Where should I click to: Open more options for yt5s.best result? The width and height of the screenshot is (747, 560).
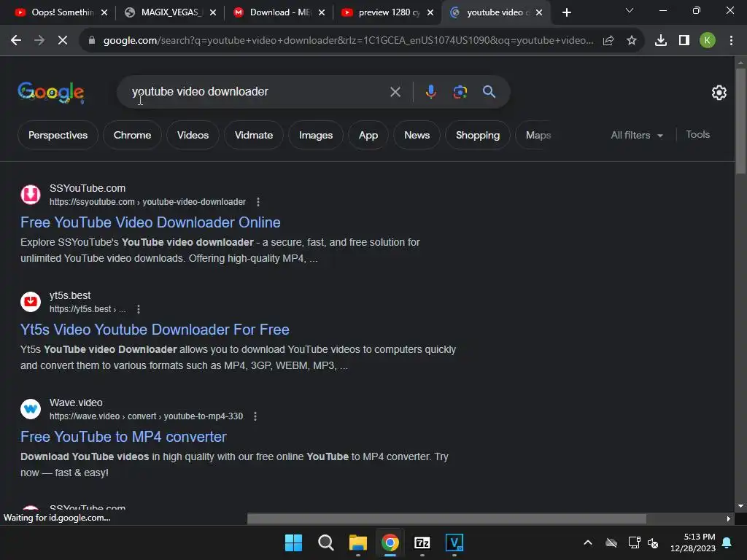click(x=139, y=309)
